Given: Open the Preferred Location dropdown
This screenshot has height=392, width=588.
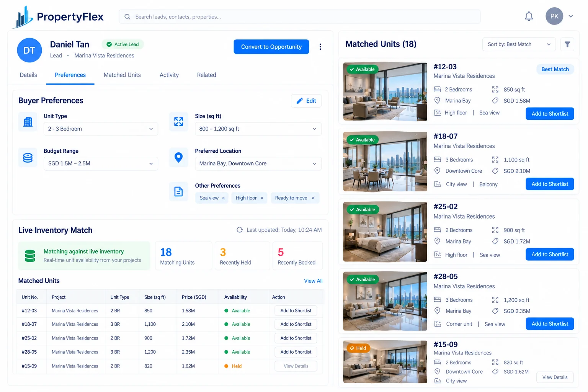Looking at the screenshot, I should [x=258, y=163].
